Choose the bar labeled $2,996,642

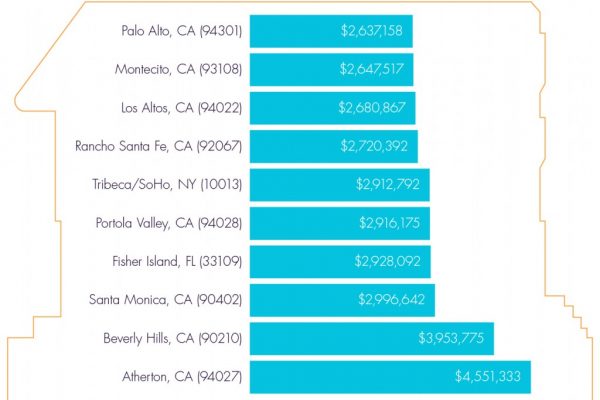pos(342,299)
